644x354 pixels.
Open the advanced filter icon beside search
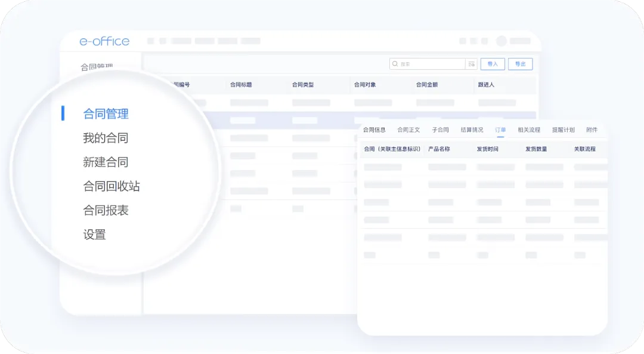(x=471, y=64)
